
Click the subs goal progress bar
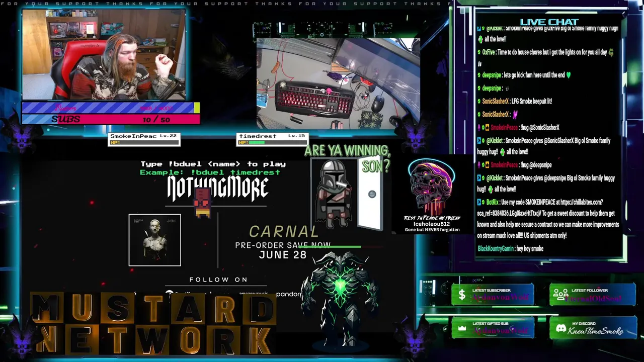(111, 119)
